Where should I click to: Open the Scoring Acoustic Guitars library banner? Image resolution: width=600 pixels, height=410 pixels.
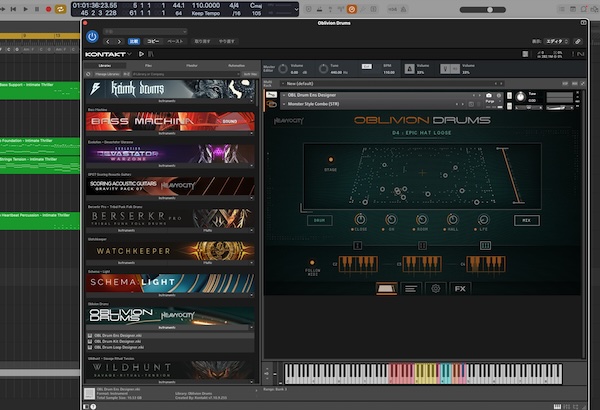pyautogui.click(x=170, y=186)
